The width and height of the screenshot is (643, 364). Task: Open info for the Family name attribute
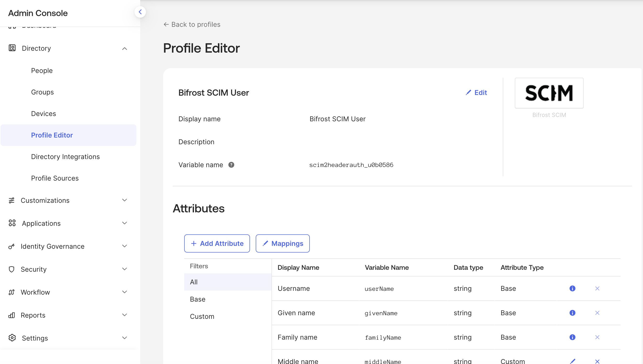[572, 337]
